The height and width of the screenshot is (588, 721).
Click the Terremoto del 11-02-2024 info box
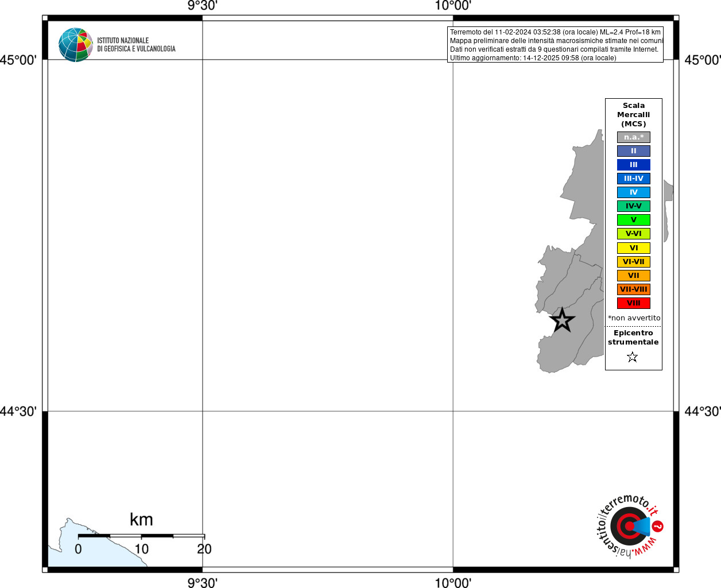(x=555, y=44)
